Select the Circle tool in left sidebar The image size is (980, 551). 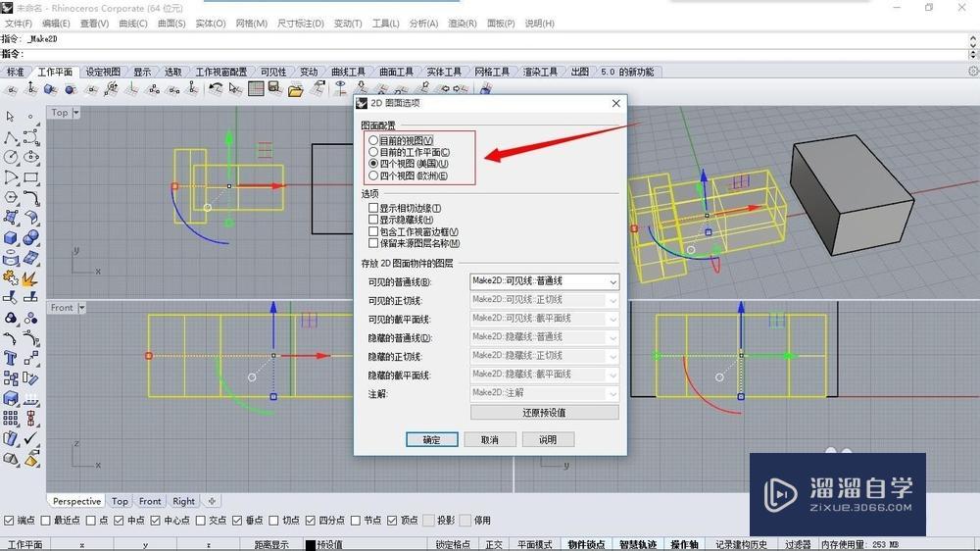point(10,157)
